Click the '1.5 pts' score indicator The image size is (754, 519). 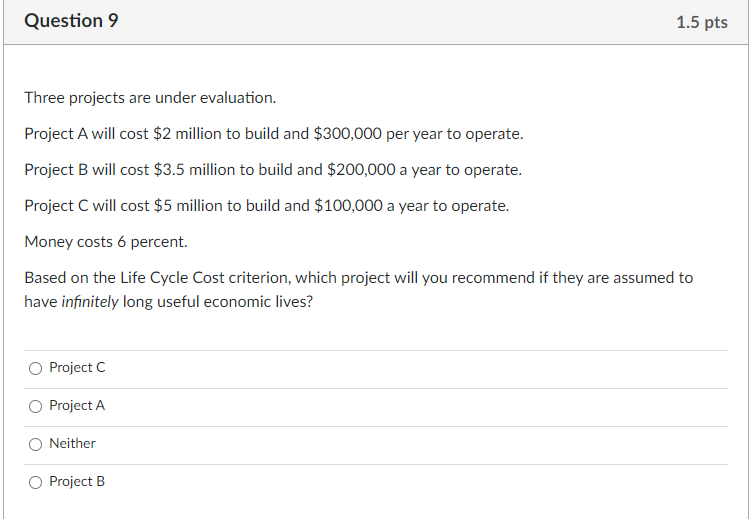701,22
